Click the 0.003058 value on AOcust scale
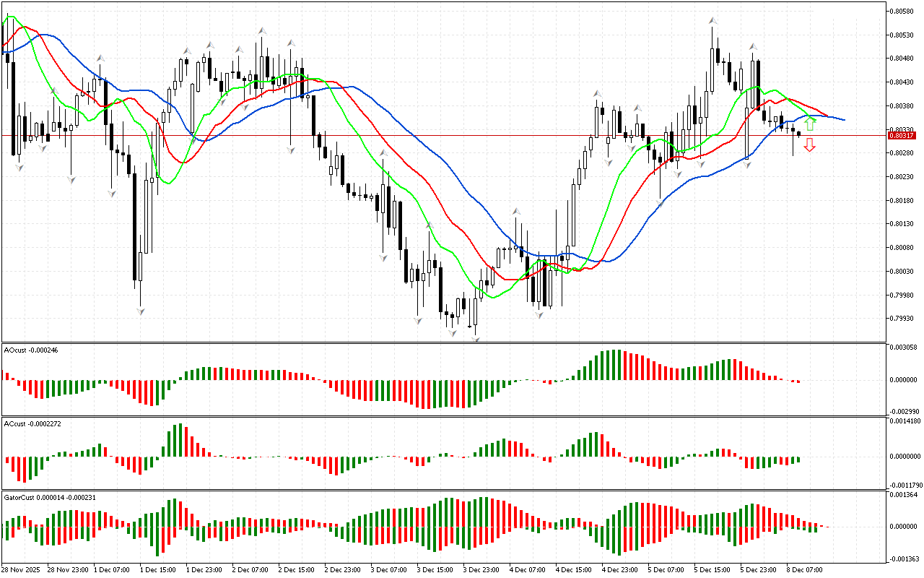 coord(904,348)
